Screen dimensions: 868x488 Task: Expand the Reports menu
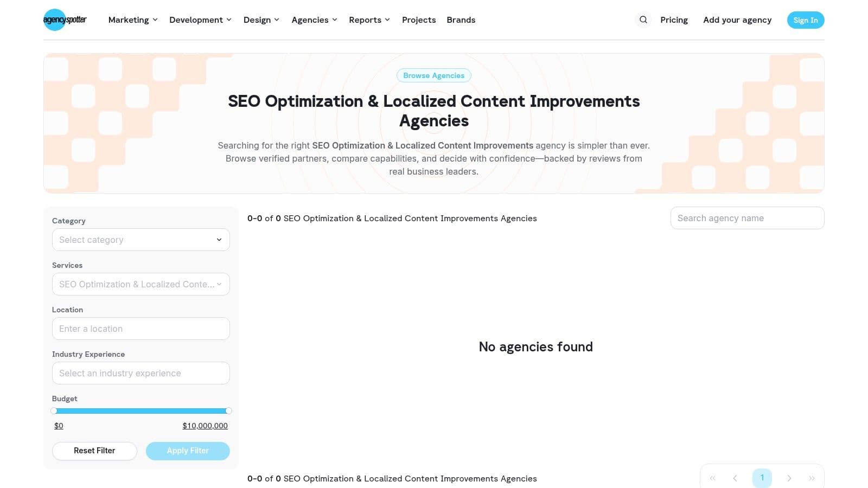pos(369,20)
